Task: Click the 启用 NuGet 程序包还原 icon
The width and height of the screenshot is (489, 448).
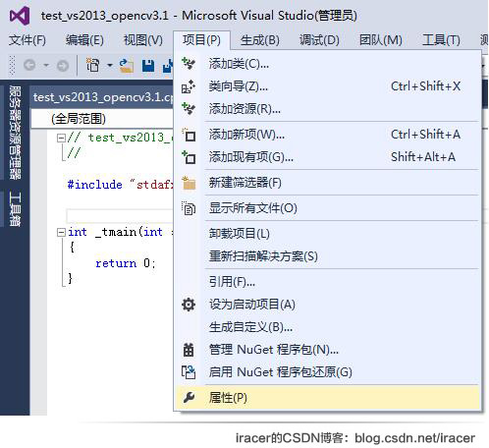Action: tap(189, 372)
